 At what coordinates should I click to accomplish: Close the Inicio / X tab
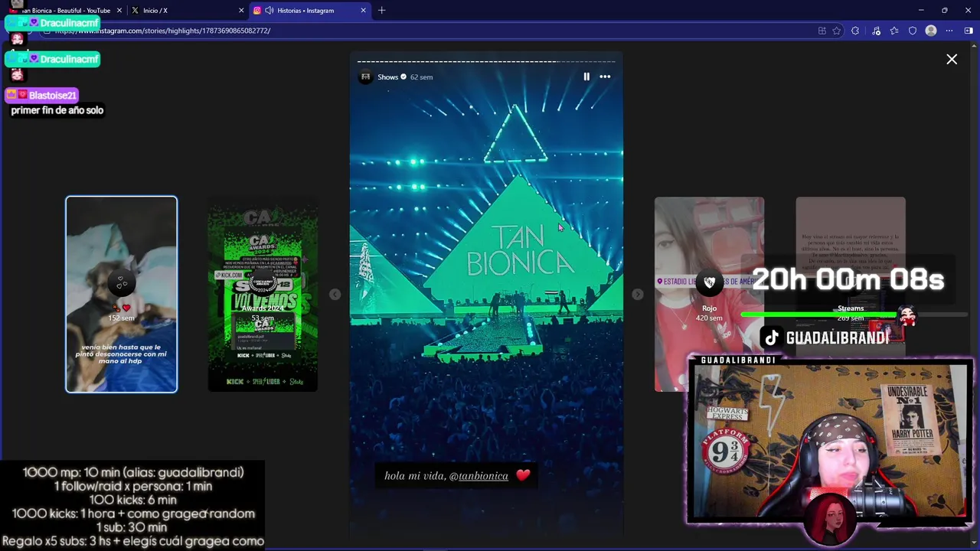(x=241, y=11)
